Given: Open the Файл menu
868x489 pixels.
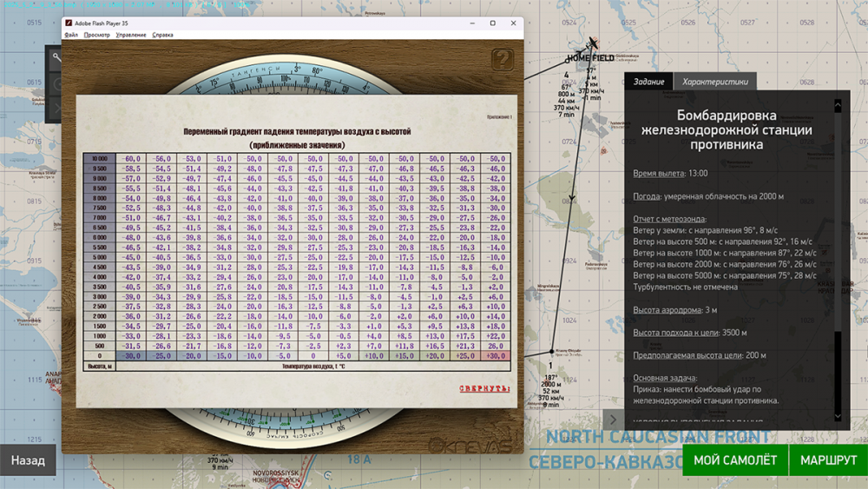Looking at the screenshot, I should click(x=71, y=35).
